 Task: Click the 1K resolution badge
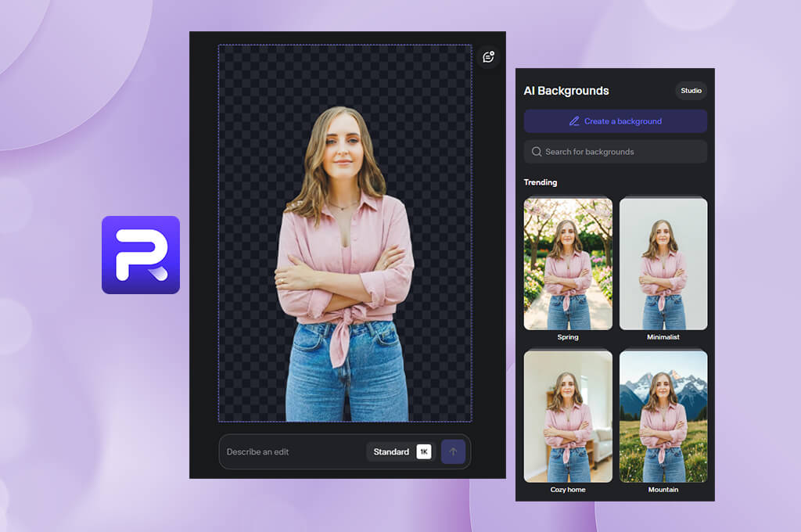coord(423,451)
